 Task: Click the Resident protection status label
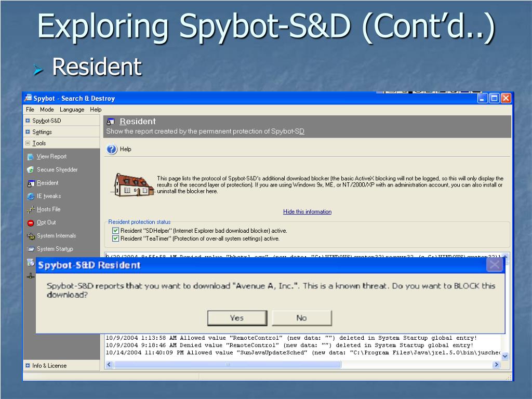coord(139,222)
